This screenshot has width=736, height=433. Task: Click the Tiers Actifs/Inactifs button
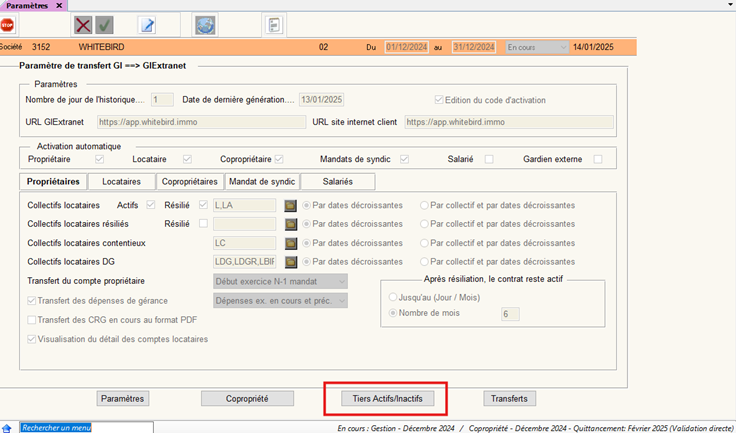coord(387,398)
